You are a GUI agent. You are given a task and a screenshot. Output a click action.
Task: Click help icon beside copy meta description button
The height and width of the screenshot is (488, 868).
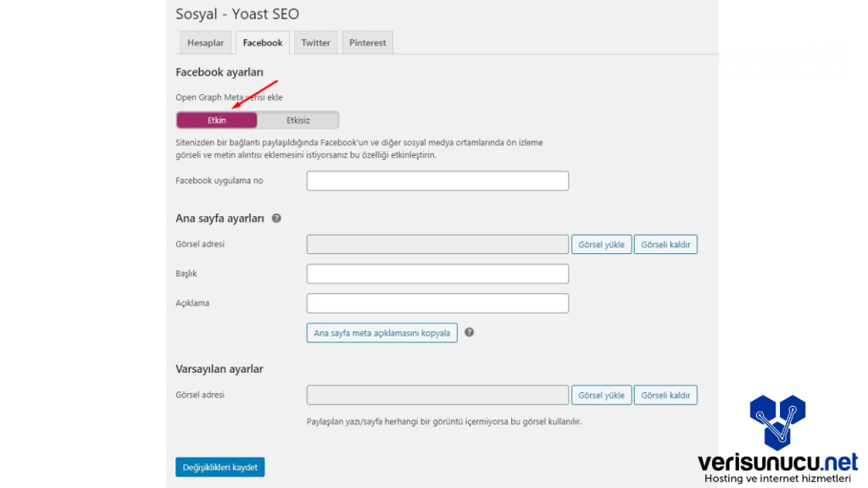[x=469, y=333]
